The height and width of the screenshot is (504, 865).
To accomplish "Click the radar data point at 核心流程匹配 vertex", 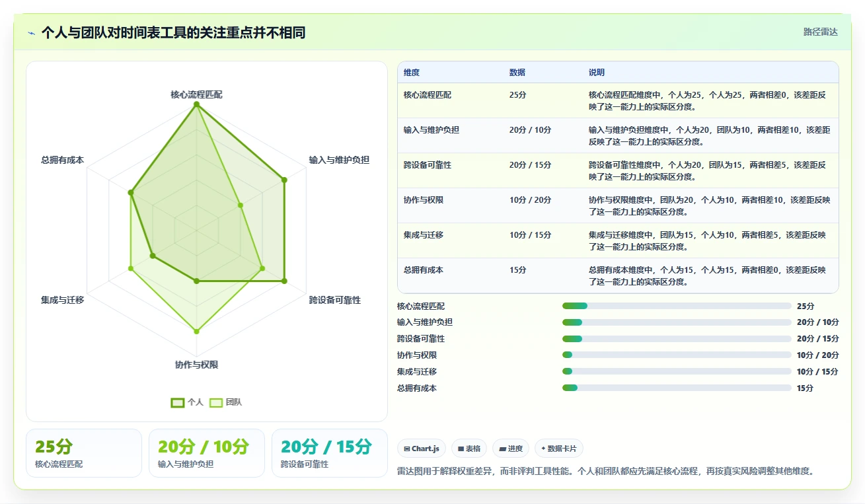I will point(196,104).
